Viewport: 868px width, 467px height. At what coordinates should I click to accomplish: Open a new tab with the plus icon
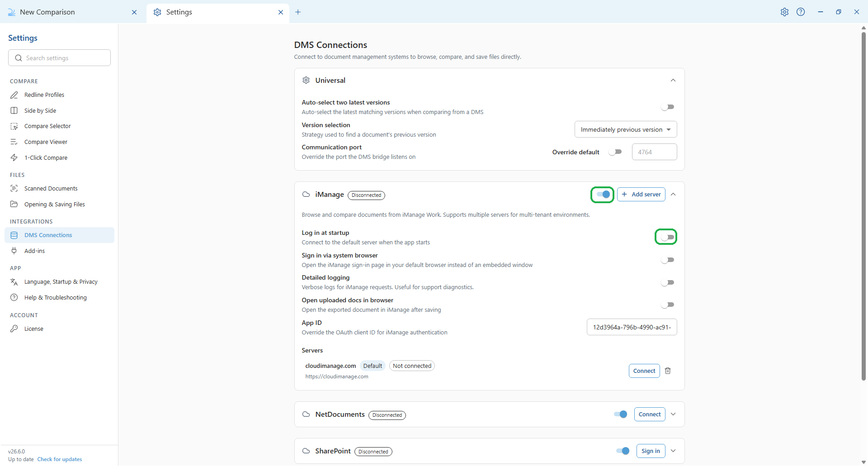[298, 12]
